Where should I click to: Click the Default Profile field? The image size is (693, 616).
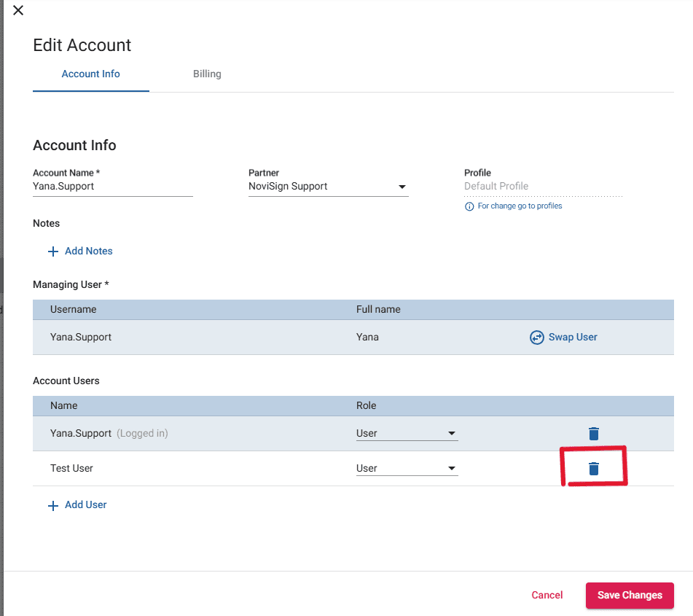(x=543, y=187)
